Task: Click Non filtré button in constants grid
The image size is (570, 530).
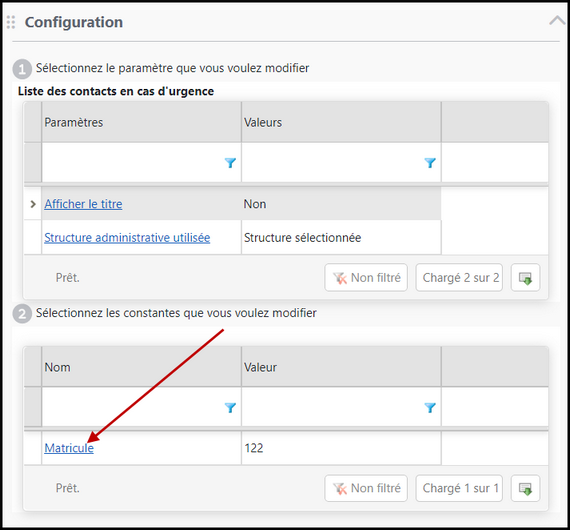Action: pyautogui.click(x=366, y=488)
